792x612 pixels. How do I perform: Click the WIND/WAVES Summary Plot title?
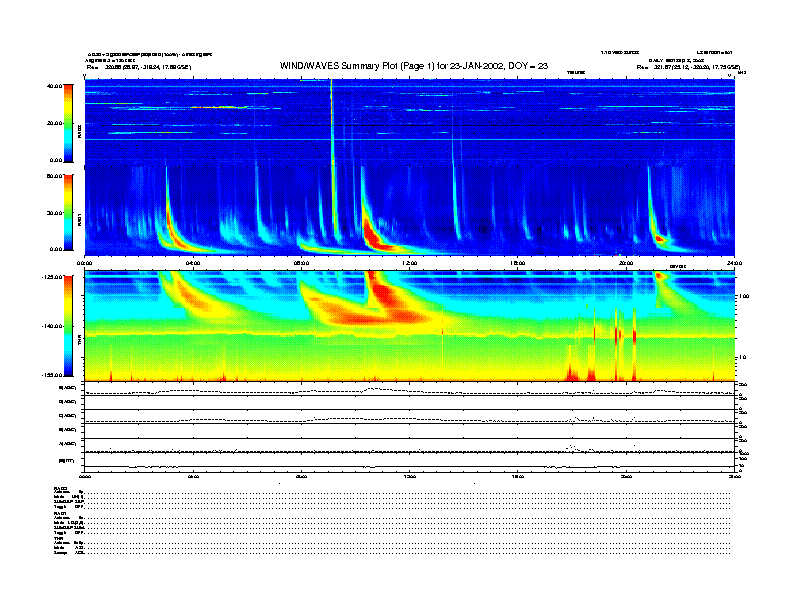pos(414,66)
